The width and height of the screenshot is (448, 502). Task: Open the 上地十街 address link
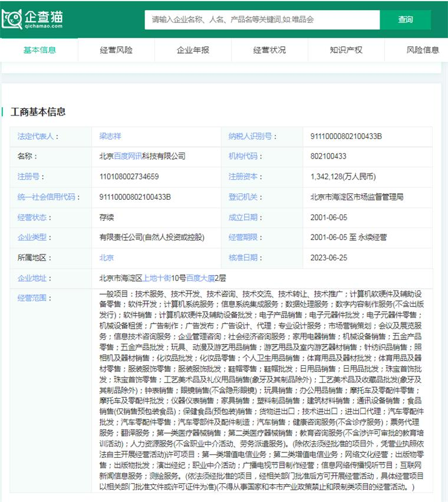click(157, 278)
